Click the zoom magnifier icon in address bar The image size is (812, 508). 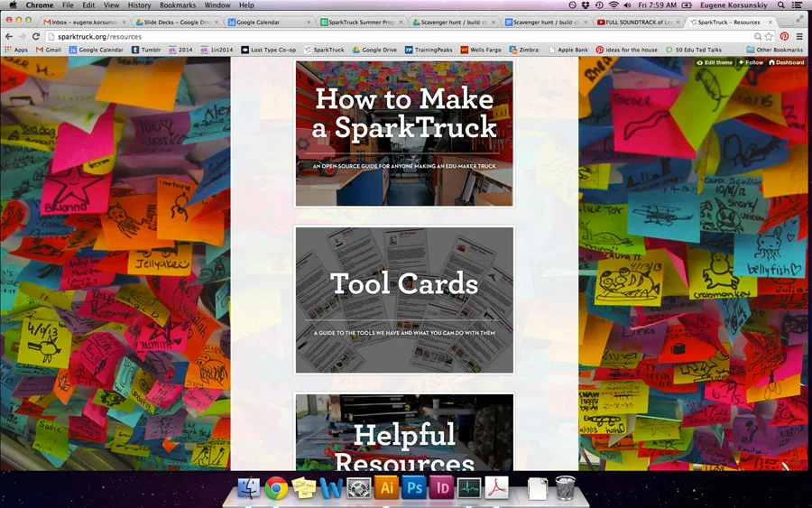[758, 36]
